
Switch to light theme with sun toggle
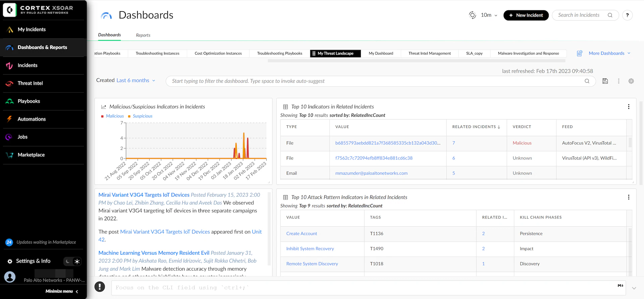coord(77,261)
